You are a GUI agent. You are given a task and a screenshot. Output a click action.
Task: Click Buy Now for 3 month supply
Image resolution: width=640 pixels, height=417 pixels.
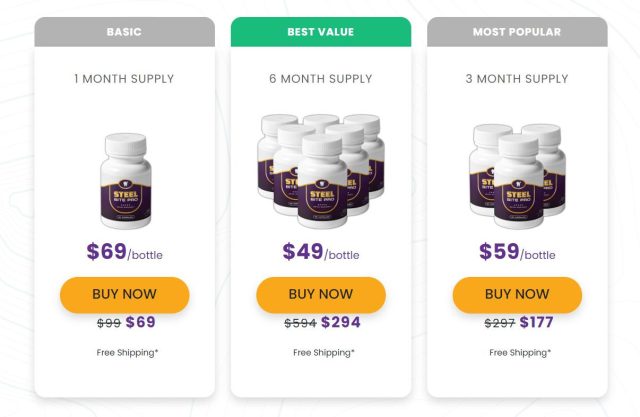coord(517,295)
